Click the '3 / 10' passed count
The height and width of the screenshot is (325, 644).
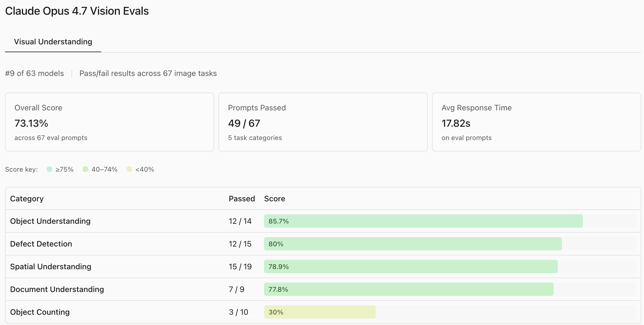click(239, 312)
